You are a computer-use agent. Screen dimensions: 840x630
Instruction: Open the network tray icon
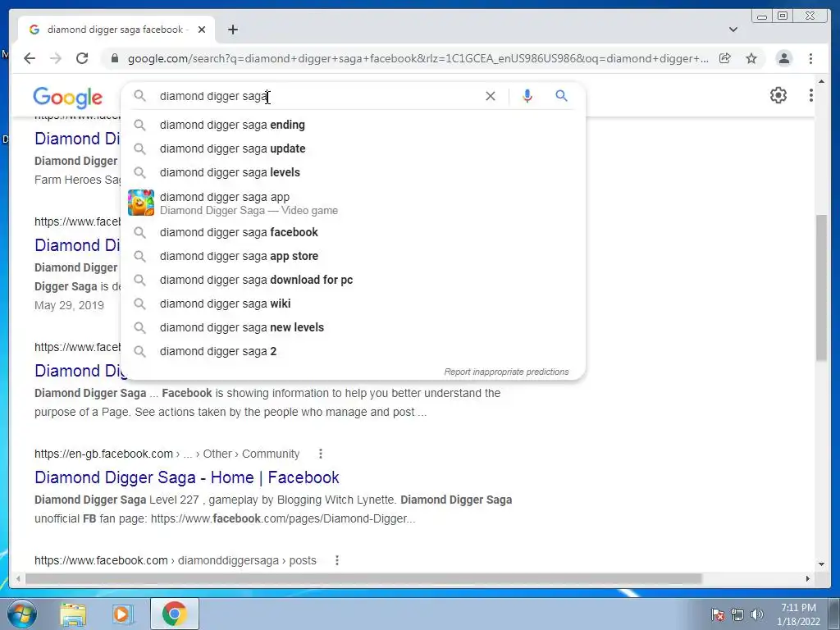tap(737, 614)
